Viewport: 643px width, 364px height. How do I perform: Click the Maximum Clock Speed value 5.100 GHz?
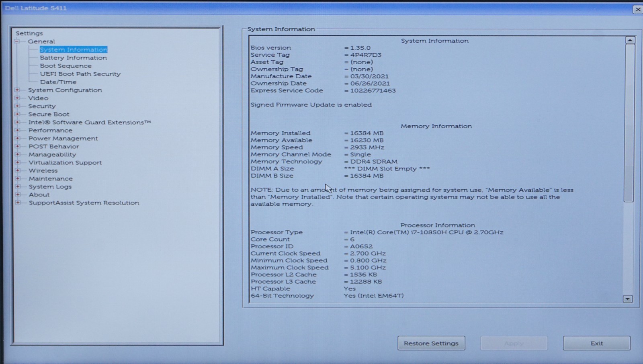[368, 268]
